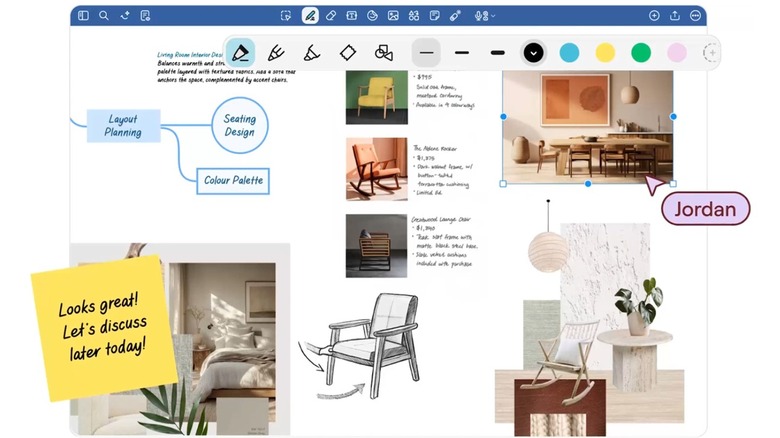The height and width of the screenshot is (438, 780).
Task: Choose the brush pen style
Action: 276,53
